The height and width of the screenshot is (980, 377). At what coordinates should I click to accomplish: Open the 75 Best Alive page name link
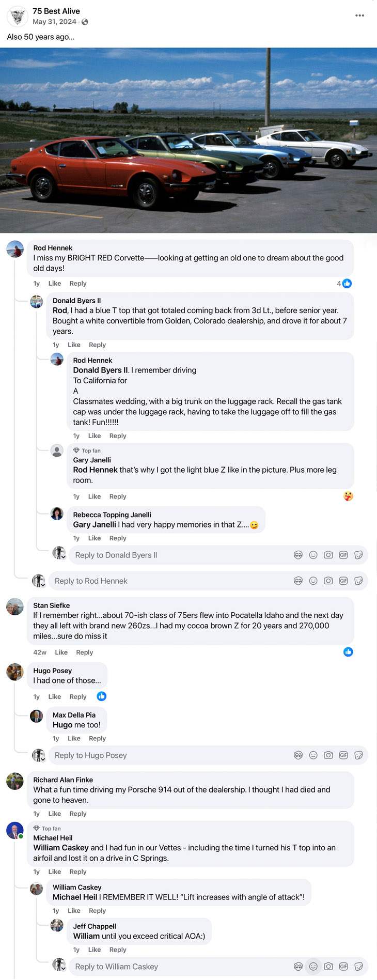pos(56,11)
